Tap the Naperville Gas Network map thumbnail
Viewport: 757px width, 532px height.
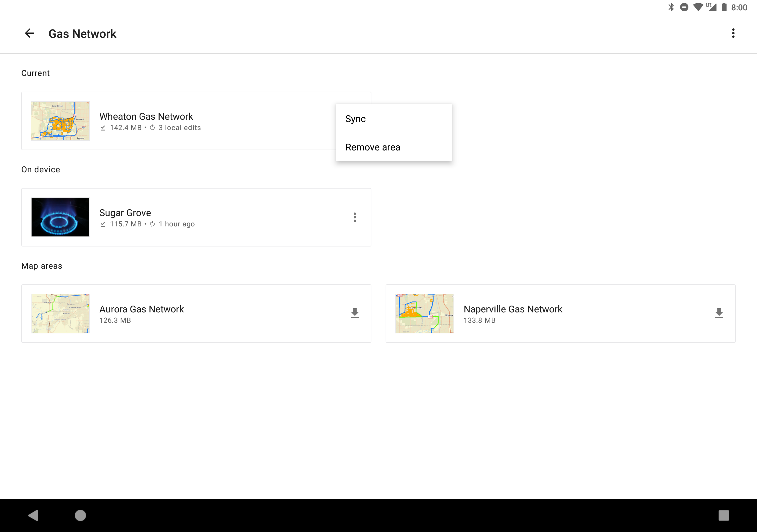coord(425,314)
